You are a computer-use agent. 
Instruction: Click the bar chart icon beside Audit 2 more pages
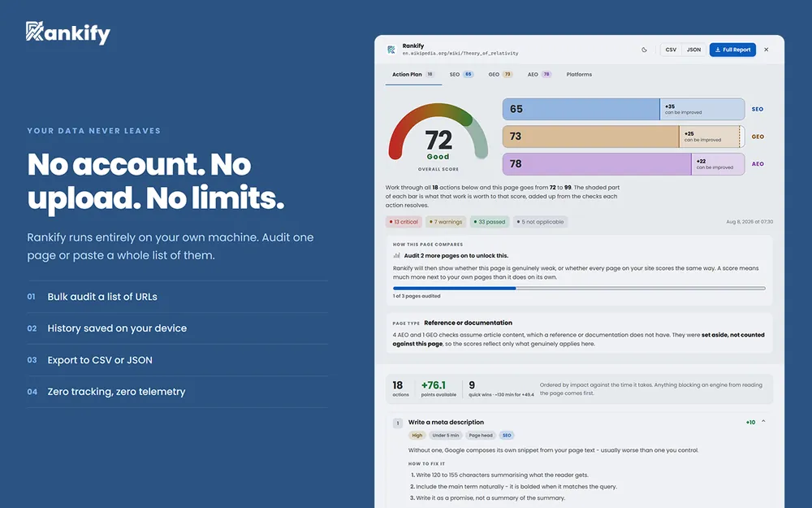coord(397,255)
